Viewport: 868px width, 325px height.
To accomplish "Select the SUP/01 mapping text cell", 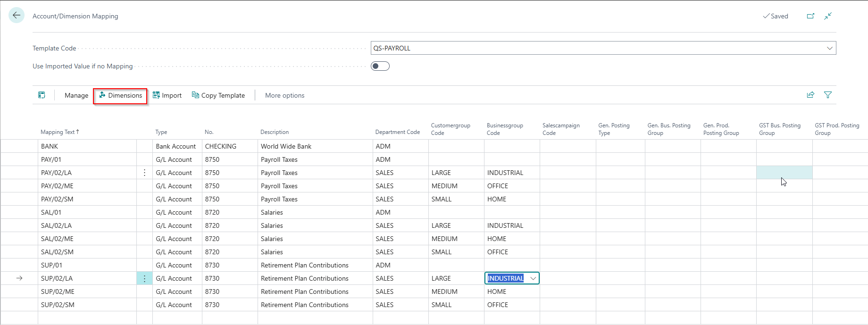I will click(x=87, y=265).
